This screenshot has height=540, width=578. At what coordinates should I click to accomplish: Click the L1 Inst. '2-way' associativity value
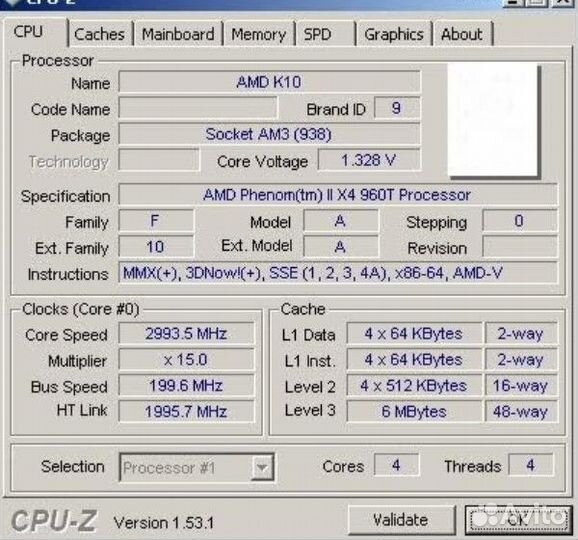[x=520, y=360]
